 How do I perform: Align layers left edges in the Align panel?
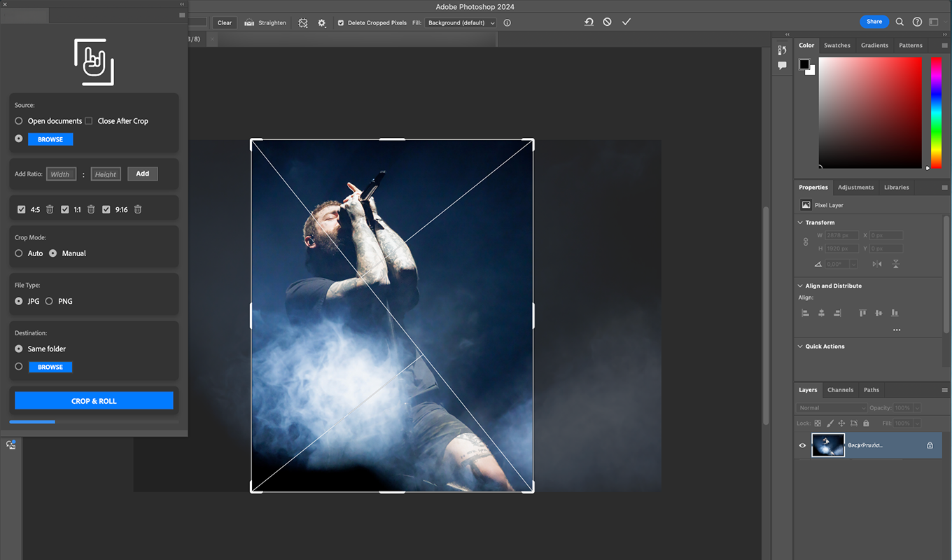click(804, 313)
